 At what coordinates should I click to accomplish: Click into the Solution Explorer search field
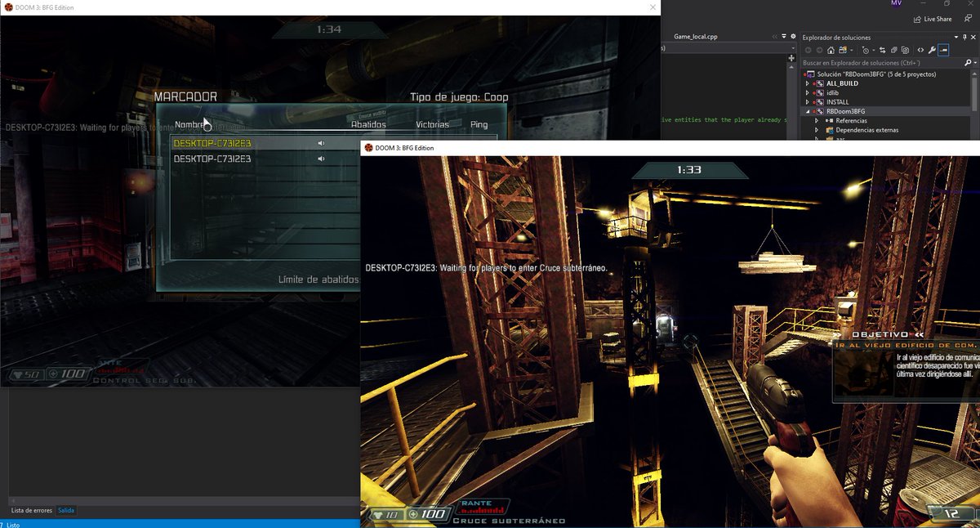pos(880,63)
